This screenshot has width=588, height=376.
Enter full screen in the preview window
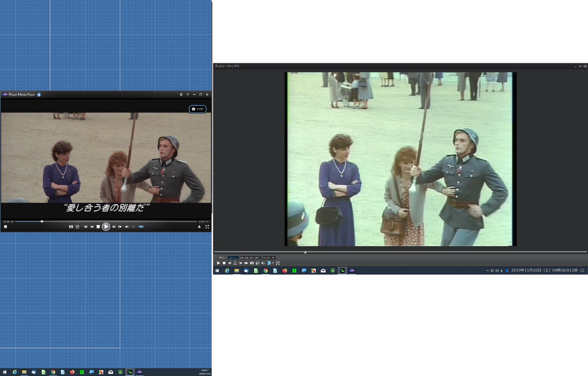(x=278, y=263)
